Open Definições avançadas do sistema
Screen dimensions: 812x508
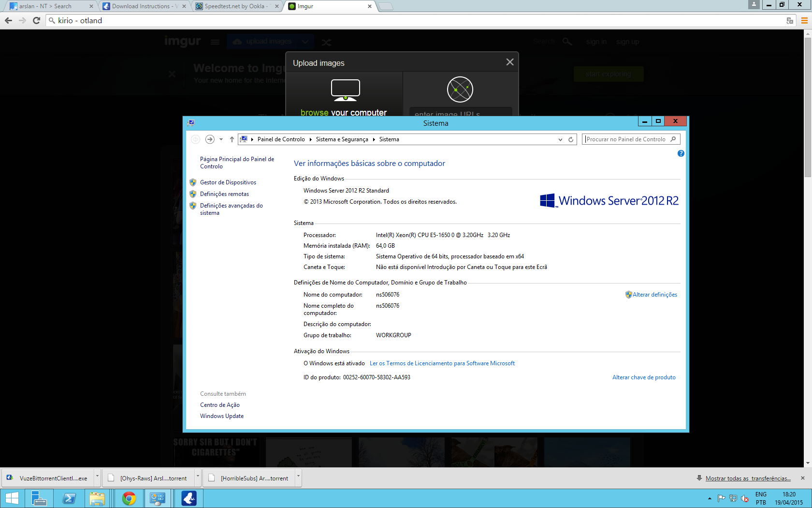(x=232, y=209)
